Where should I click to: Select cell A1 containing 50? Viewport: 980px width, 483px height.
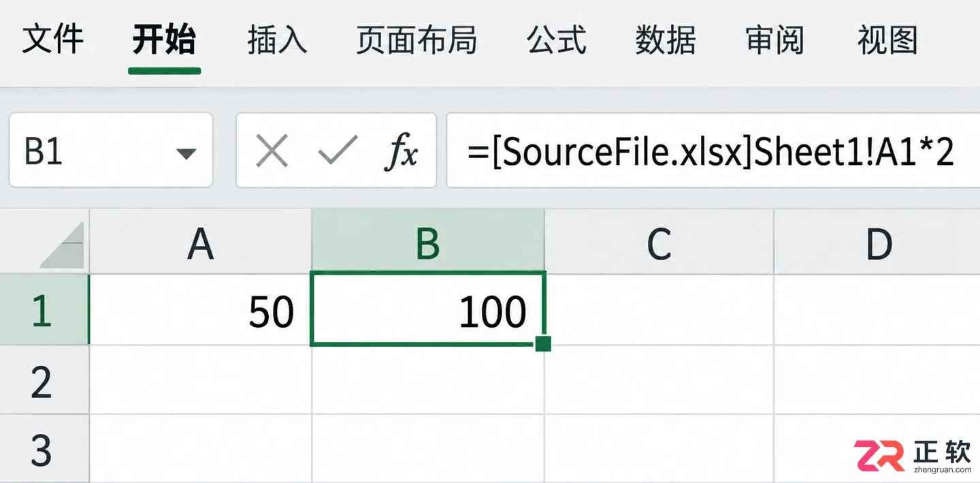[x=201, y=309]
